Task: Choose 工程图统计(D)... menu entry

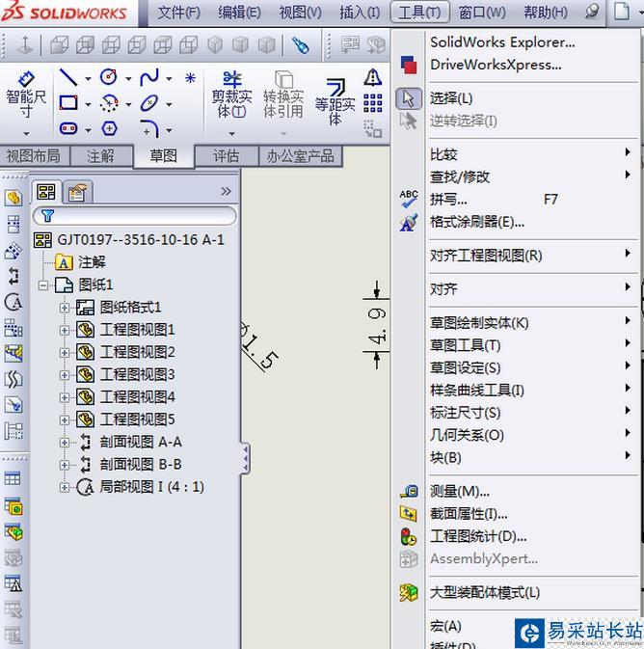Action: (478, 536)
